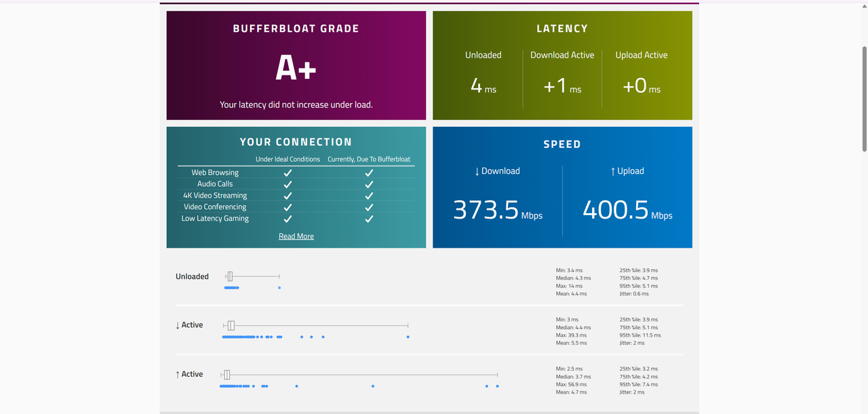Click the 'Jitter: 0.6 ms' unloaded stat
Viewport: 868px width, 414px height.
pyautogui.click(x=634, y=294)
